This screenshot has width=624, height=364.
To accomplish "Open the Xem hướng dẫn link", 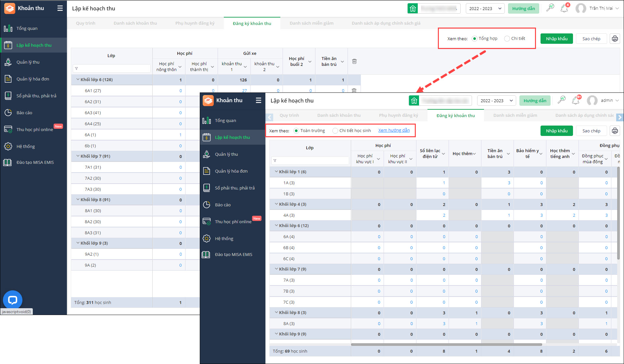I will 394,130.
